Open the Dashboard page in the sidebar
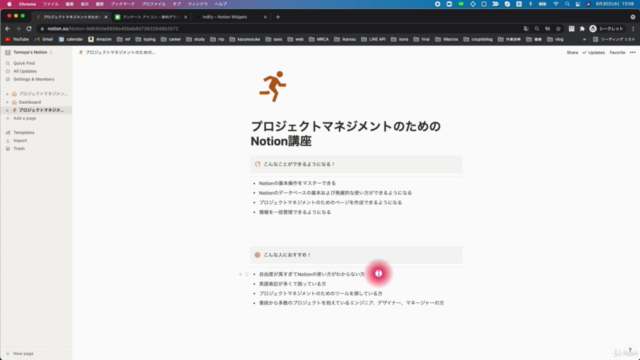640x360 pixels. (30, 102)
